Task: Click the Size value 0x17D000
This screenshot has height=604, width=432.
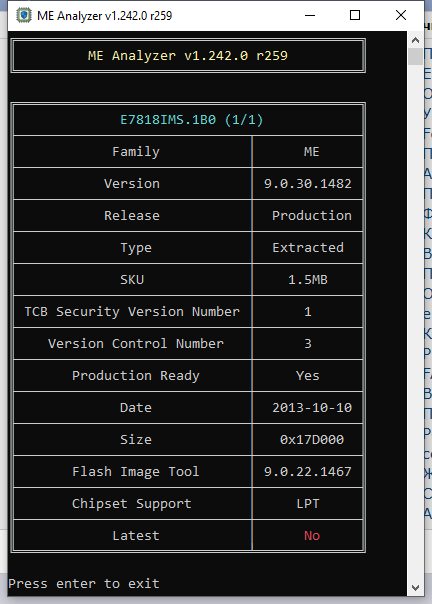Action: pyautogui.click(x=312, y=440)
